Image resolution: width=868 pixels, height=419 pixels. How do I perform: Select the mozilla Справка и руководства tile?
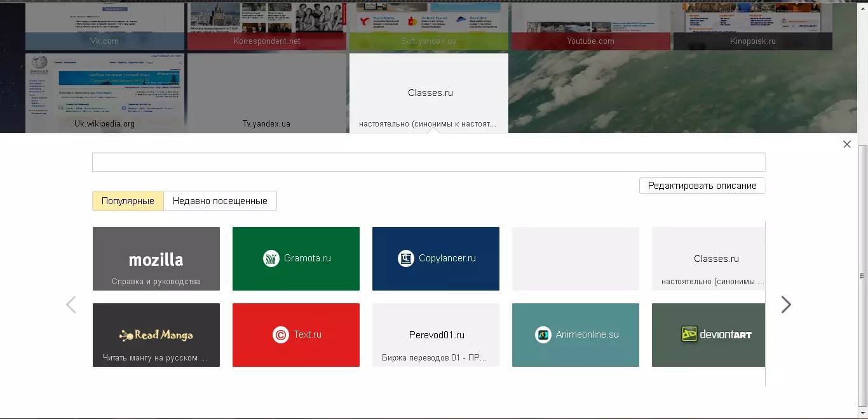156,259
